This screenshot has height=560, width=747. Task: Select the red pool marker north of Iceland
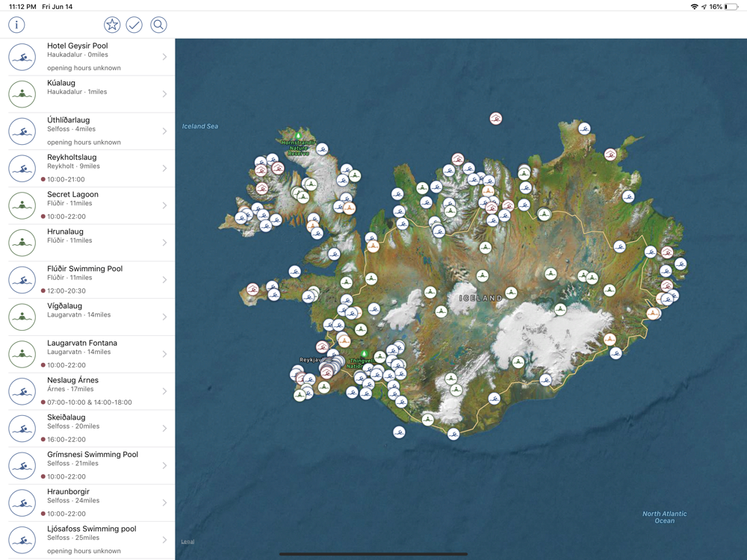tap(496, 119)
